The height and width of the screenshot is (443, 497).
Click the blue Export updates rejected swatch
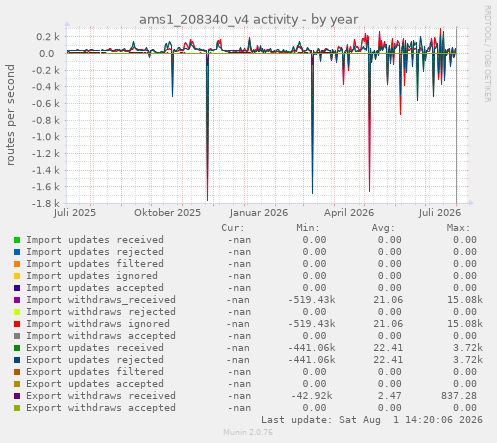(17, 360)
